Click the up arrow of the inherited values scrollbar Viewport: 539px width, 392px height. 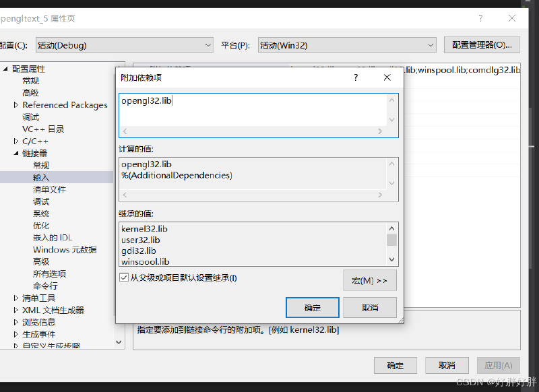click(x=392, y=228)
